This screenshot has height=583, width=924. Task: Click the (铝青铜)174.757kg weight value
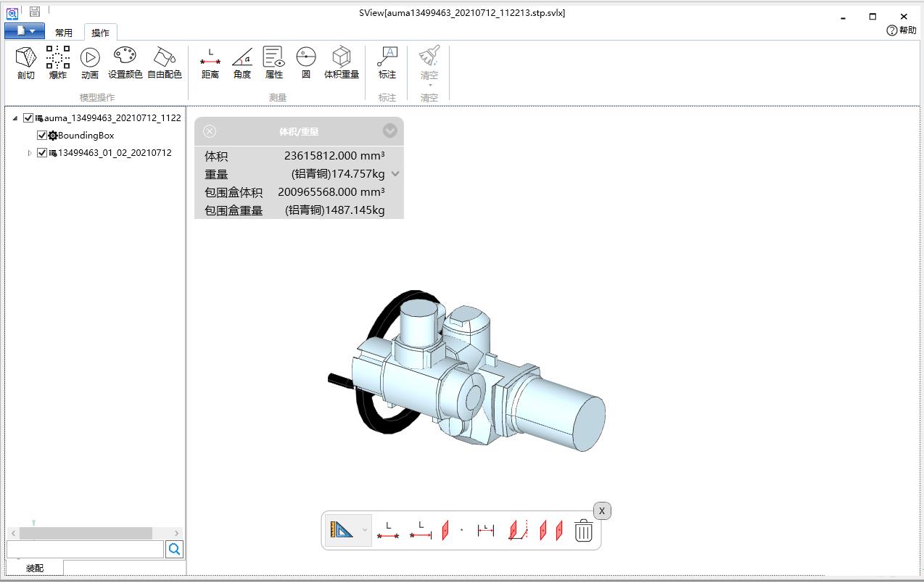tap(338, 173)
